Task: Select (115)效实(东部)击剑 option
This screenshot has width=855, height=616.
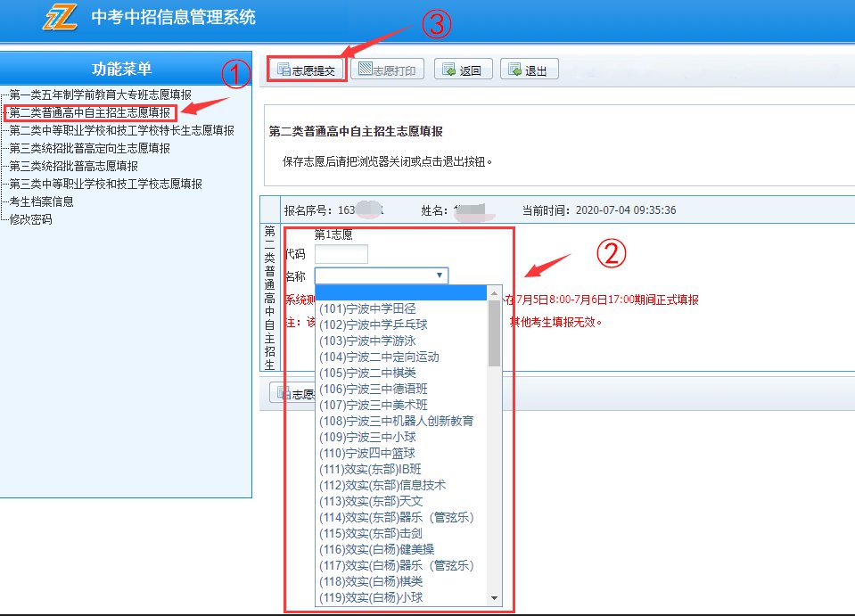Action: pyautogui.click(x=401, y=534)
